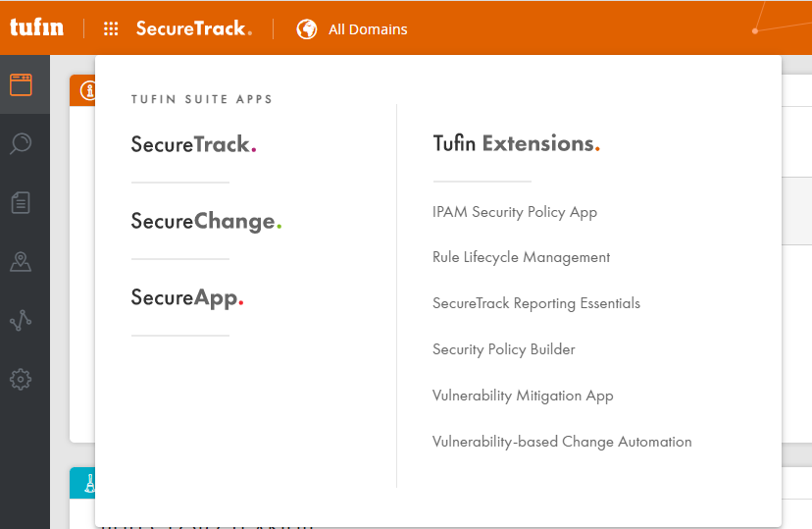Open the network topology sidebar icon
This screenshot has height=529, width=812.
pos(21,320)
